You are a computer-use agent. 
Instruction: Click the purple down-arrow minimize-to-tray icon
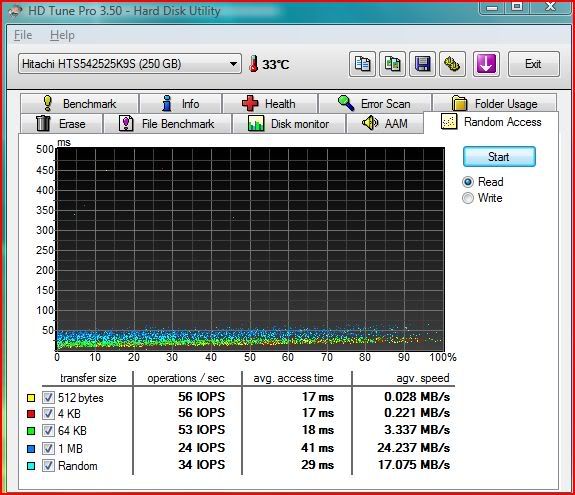(486, 64)
